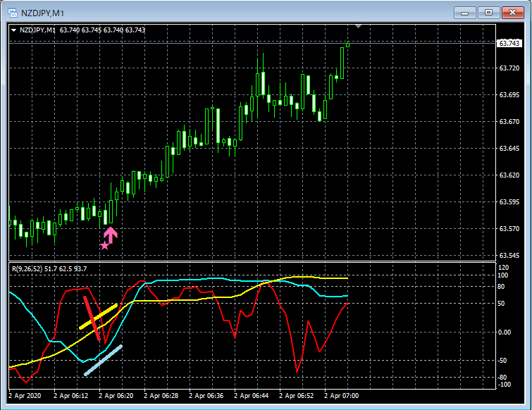Click the indicator scale label 120
This screenshot has width=532, height=410.
503,268
